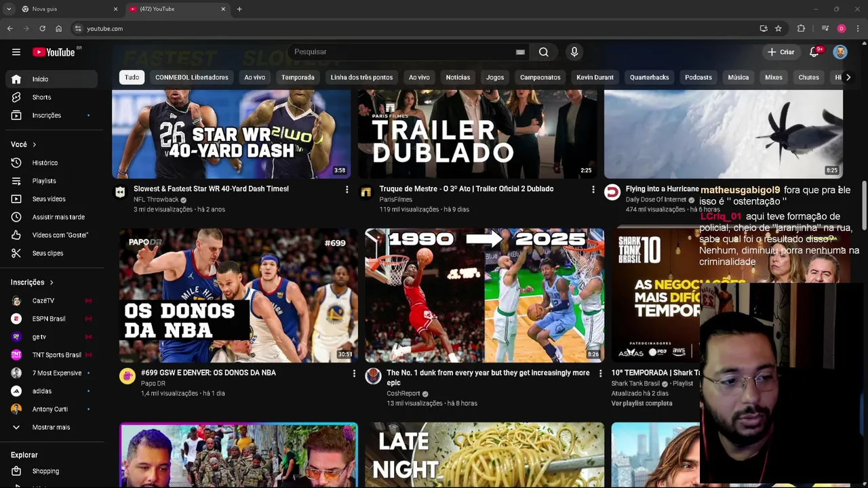Select the Notícias filter chip
868x488 pixels.
click(x=458, y=77)
